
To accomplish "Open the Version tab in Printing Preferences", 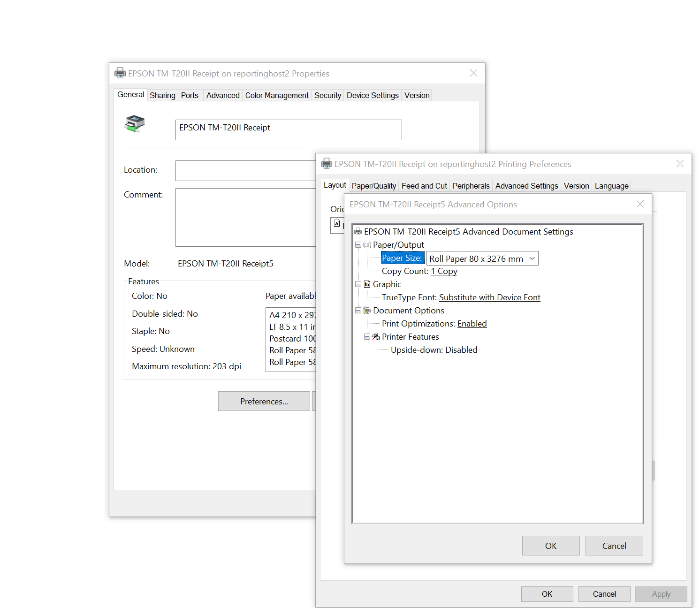I will [x=576, y=186].
